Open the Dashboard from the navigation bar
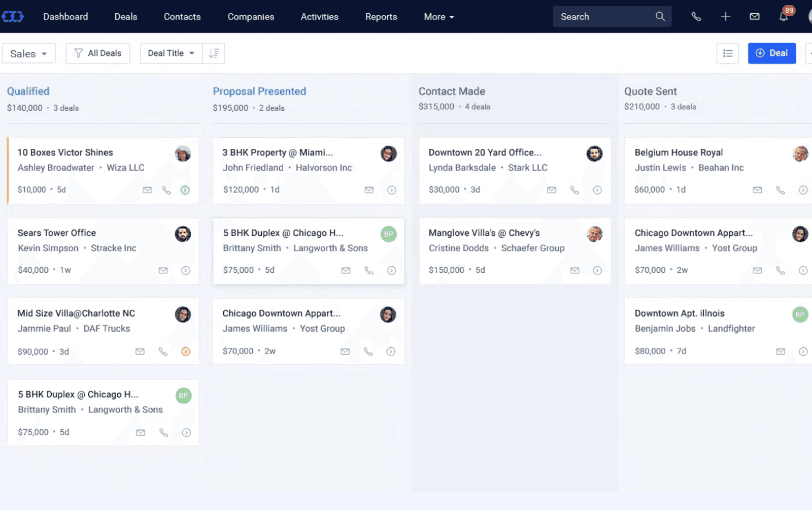Screen dimensions: 812x510 tap(65, 16)
